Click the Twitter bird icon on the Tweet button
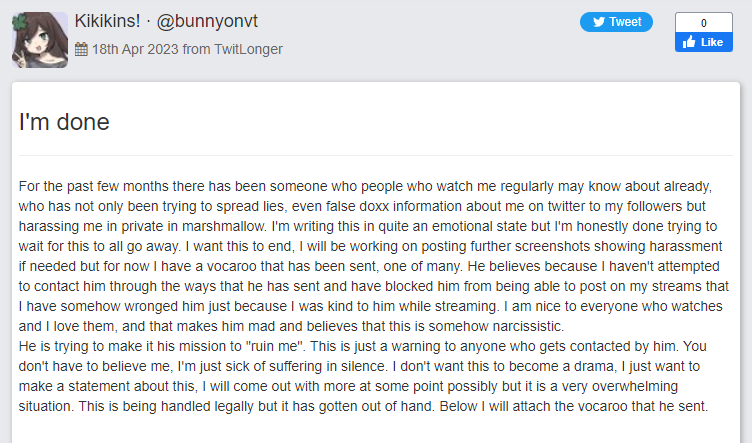The image size is (752, 443). click(599, 22)
